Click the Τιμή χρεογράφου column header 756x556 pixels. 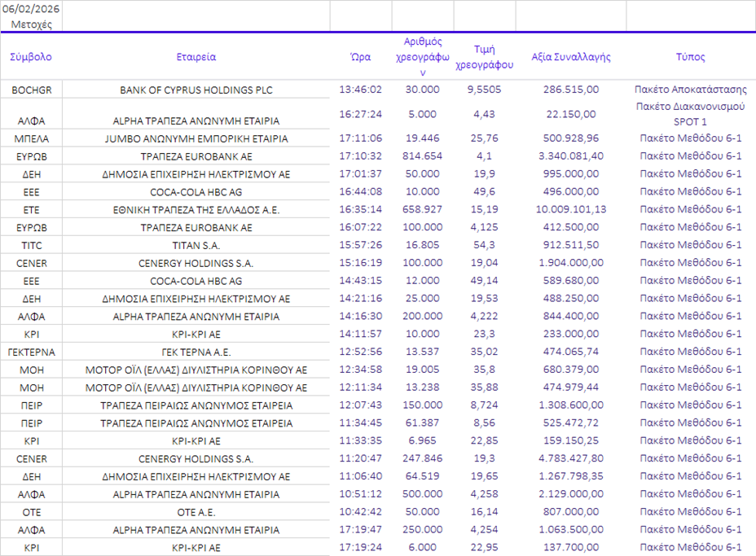point(484,57)
